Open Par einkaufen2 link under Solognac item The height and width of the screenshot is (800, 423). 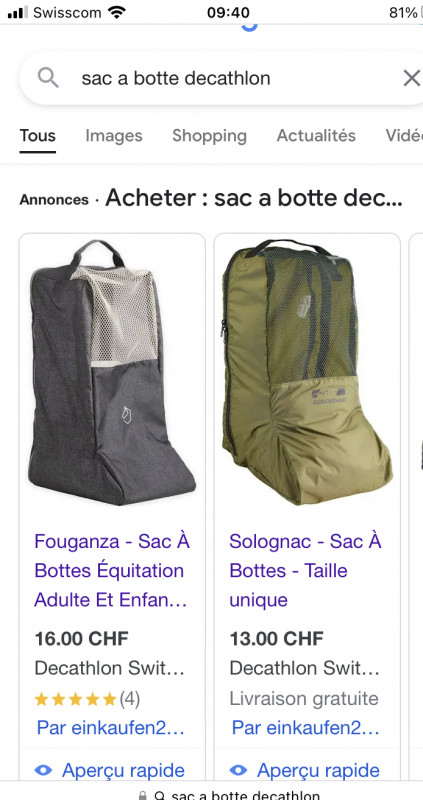click(306, 728)
